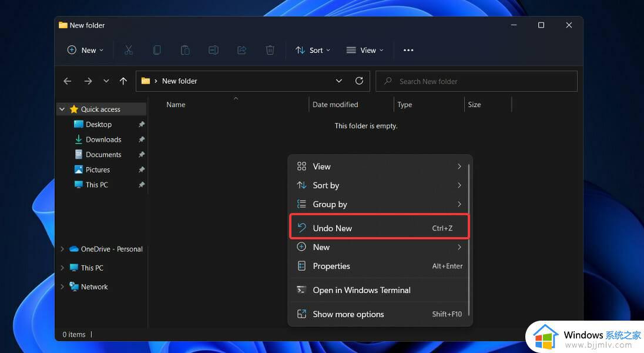Select Show more options
Viewport: 644px width, 353px height.
379,314
